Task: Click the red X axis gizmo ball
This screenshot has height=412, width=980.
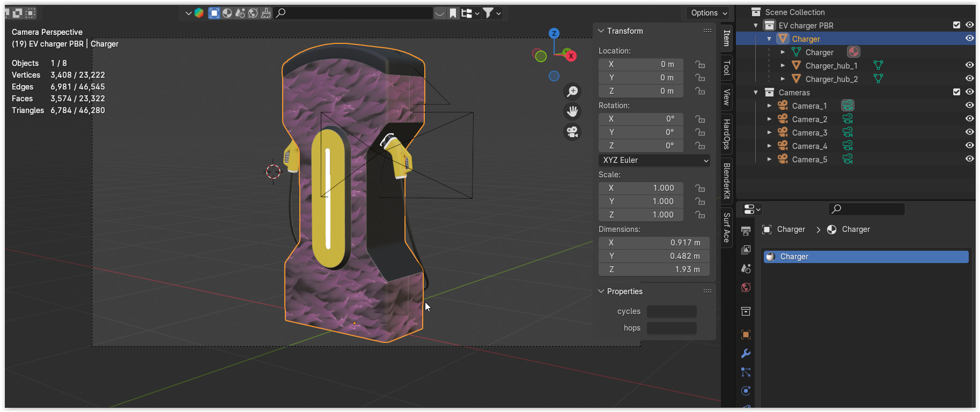Action: 571,56
